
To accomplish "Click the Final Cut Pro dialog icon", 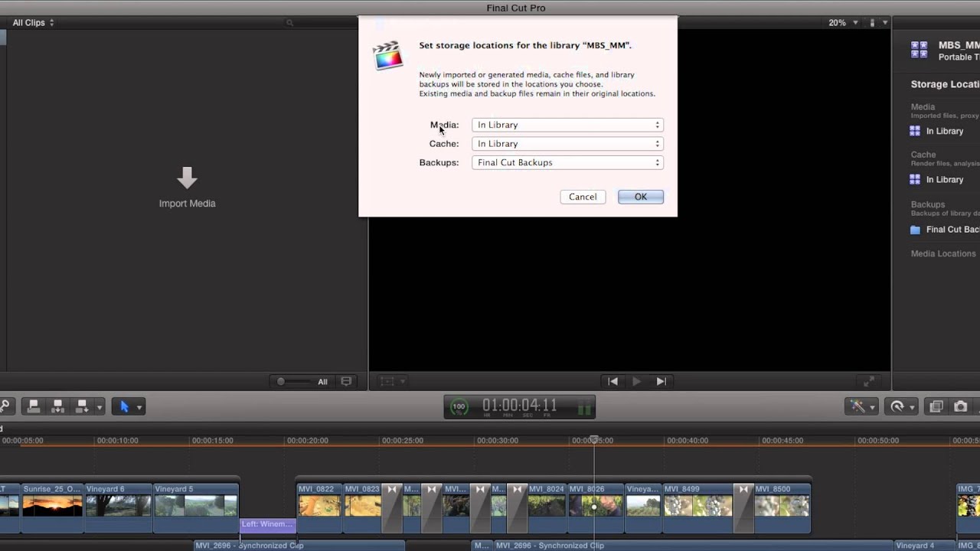I will pyautogui.click(x=388, y=55).
